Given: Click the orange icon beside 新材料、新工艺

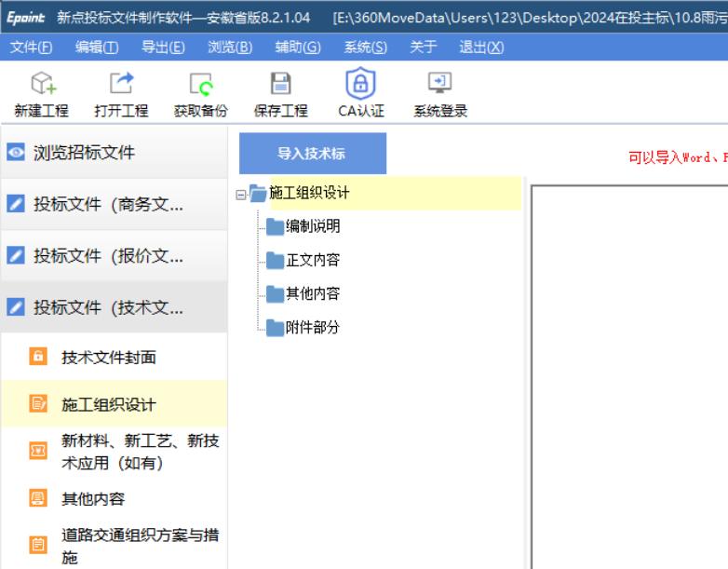Looking at the screenshot, I should coord(38,451).
